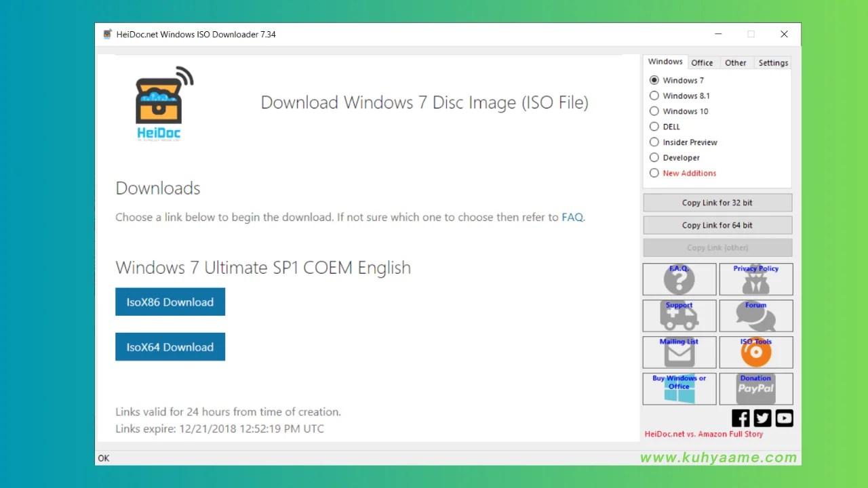Image resolution: width=868 pixels, height=488 pixels.
Task: Click the disabled Copy Link (other) button
Action: (x=717, y=247)
